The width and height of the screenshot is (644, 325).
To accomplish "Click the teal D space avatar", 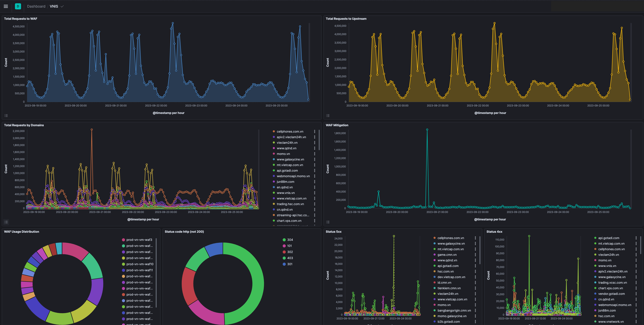I will coord(18,6).
